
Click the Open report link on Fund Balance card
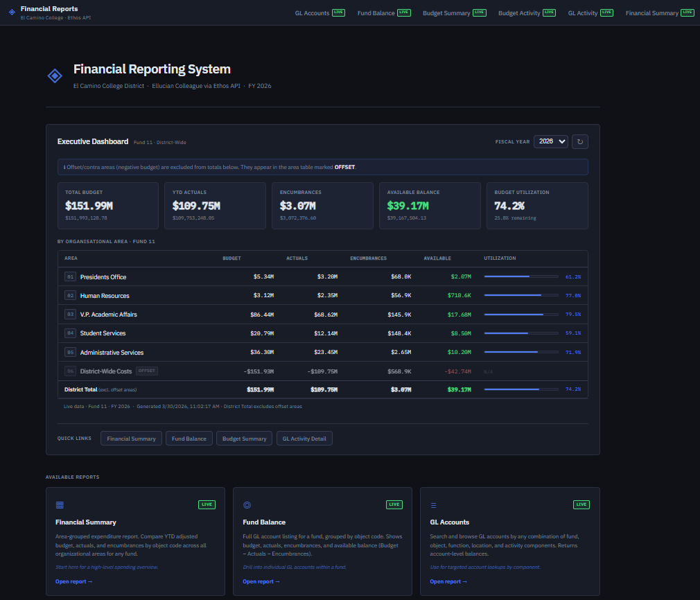[x=261, y=581]
